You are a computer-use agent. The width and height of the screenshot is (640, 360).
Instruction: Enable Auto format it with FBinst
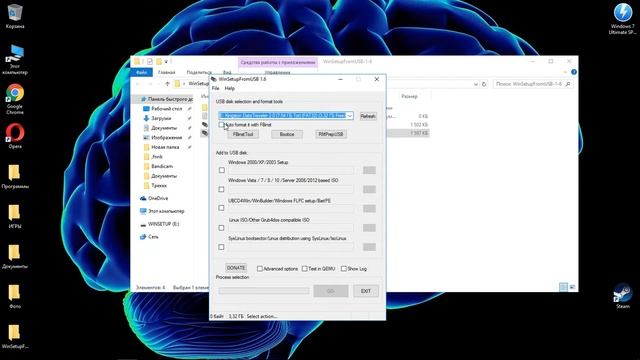point(221,124)
